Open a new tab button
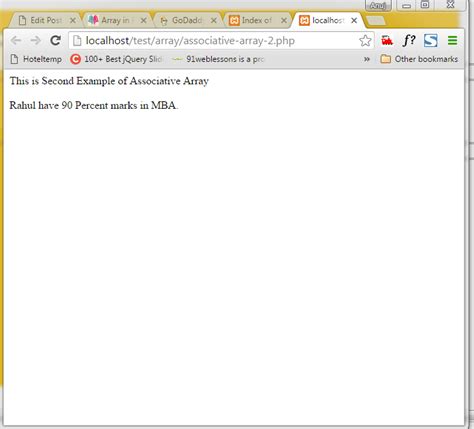This screenshot has height=429, width=474. (376, 21)
